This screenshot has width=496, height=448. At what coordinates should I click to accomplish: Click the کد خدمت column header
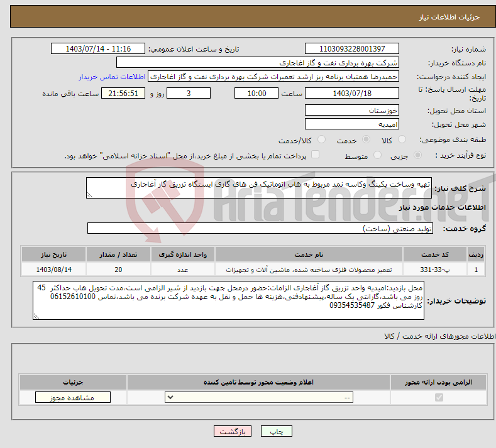(x=434, y=254)
